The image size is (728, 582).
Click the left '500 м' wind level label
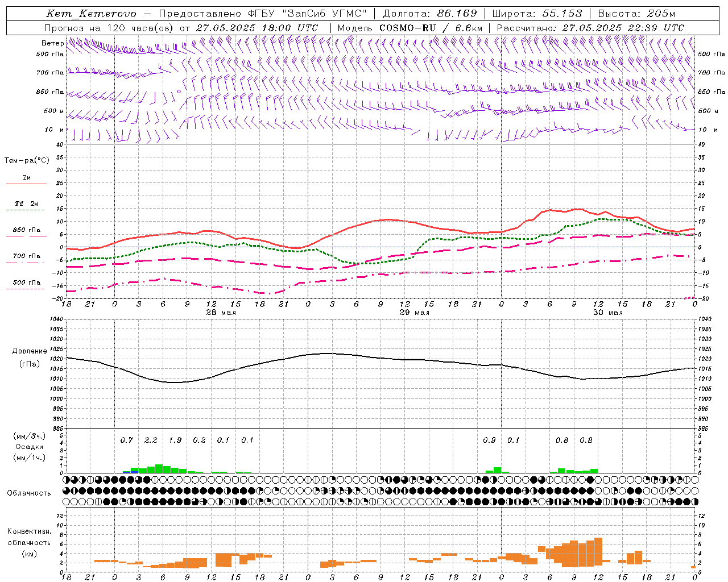pyautogui.click(x=54, y=111)
